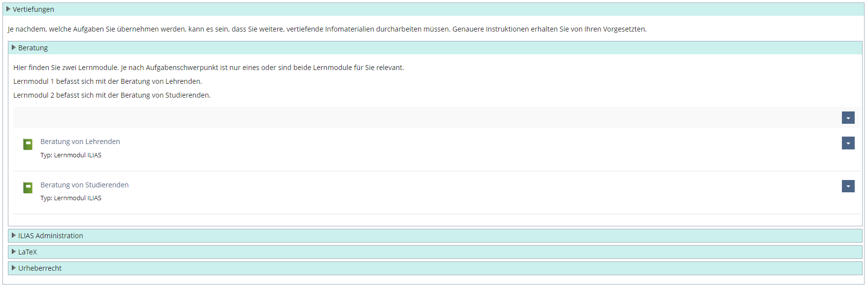Click the triangle arrow beside Beratung
The height and width of the screenshot is (287, 868).
pos(14,47)
